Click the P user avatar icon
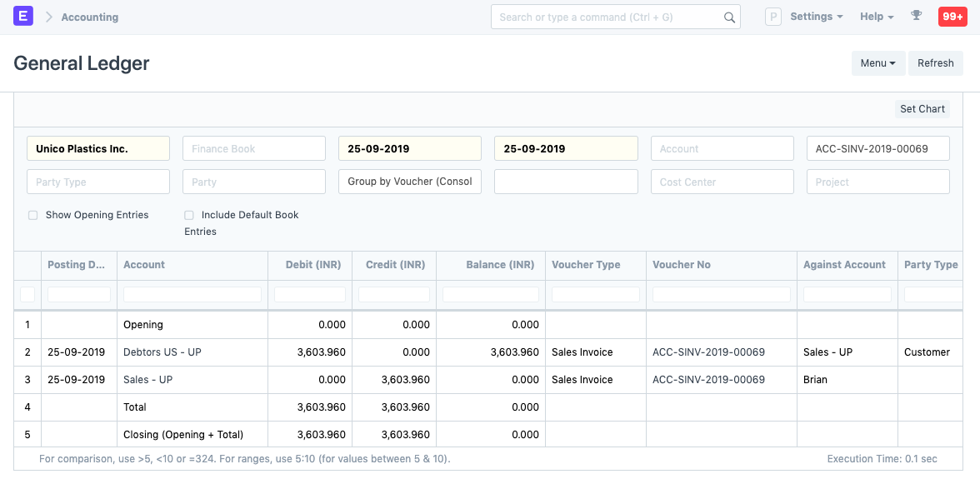 click(x=772, y=17)
